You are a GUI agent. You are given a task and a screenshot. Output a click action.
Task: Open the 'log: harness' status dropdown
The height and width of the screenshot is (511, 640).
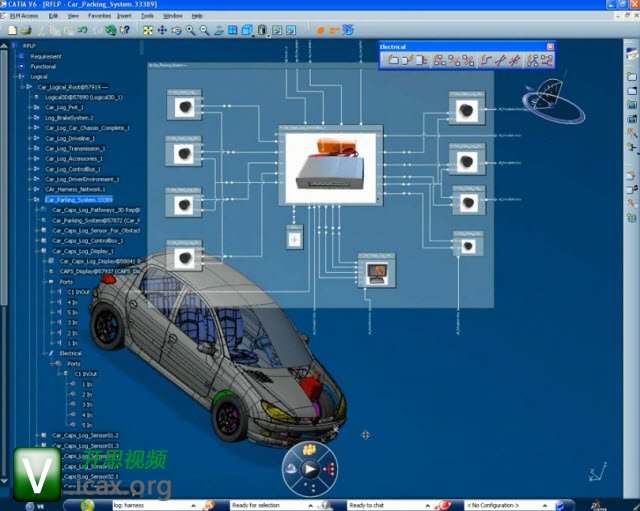193,505
